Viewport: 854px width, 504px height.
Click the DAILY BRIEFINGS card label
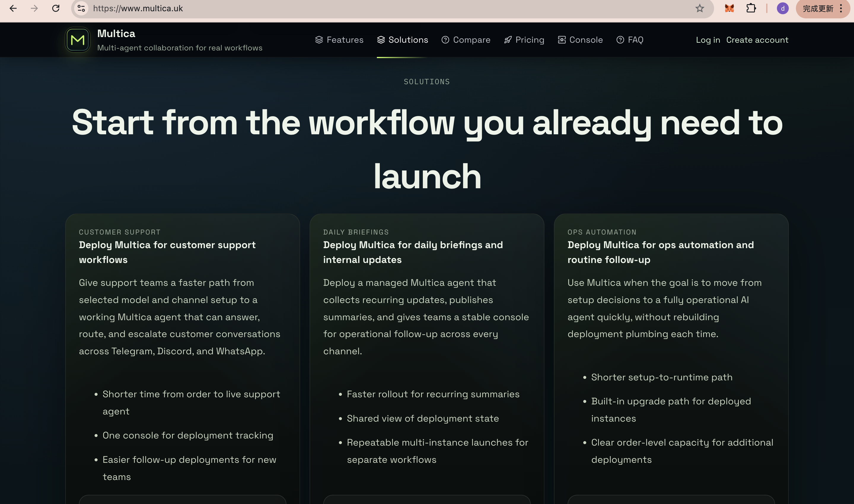point(356,232)
